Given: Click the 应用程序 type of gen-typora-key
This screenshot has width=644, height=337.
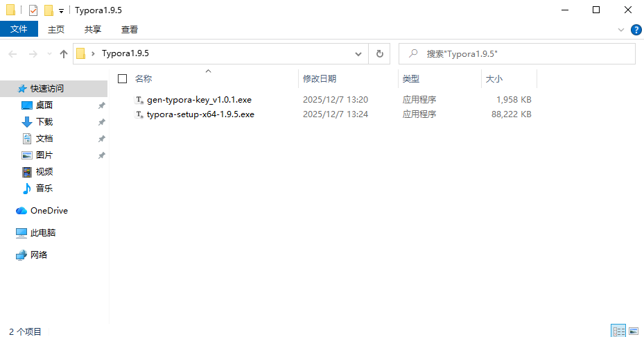Looking at the screenshot, I should tap(419, 100).
